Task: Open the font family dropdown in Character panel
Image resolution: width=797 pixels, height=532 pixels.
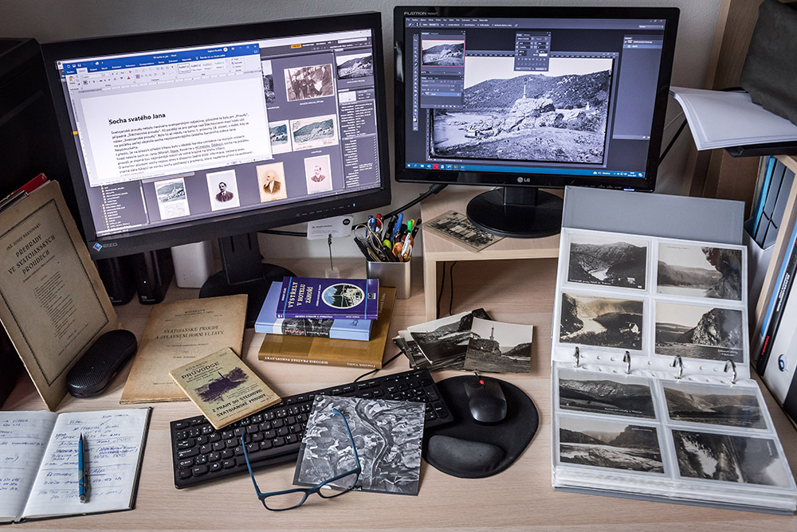Action: (532, 38)
